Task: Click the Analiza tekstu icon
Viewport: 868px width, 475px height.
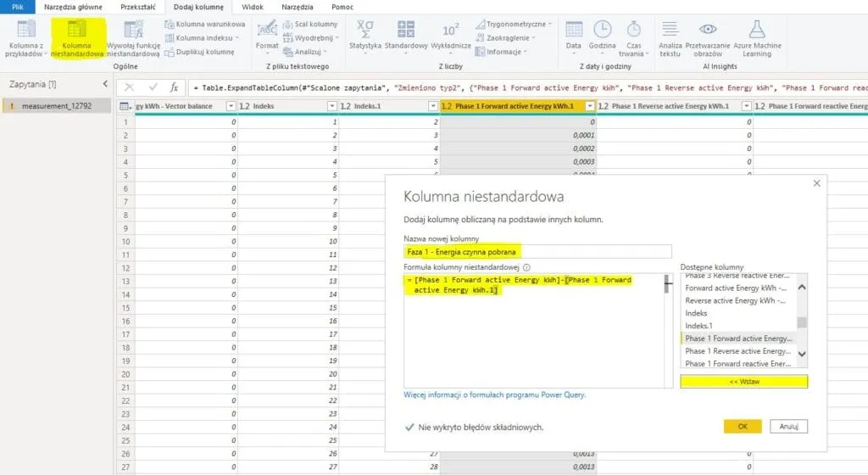Action: 670,29
